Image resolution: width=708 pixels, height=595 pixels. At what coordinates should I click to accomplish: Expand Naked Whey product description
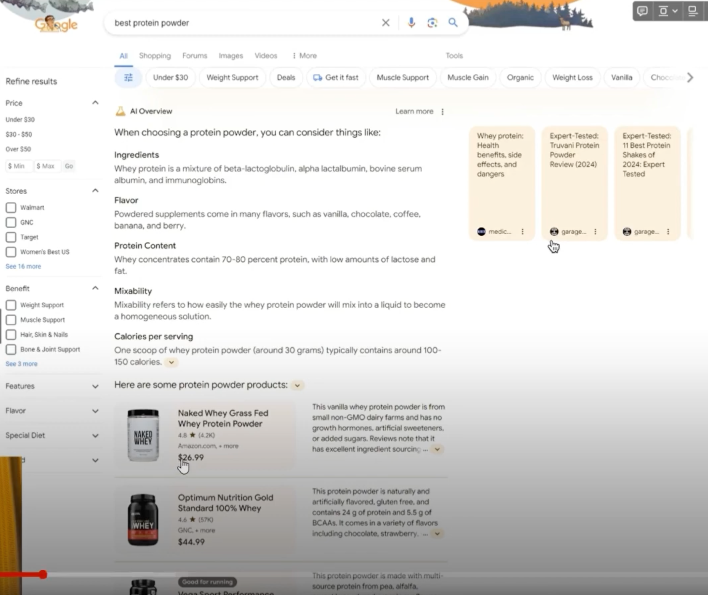pyautogui.click(x=437, y=449)
